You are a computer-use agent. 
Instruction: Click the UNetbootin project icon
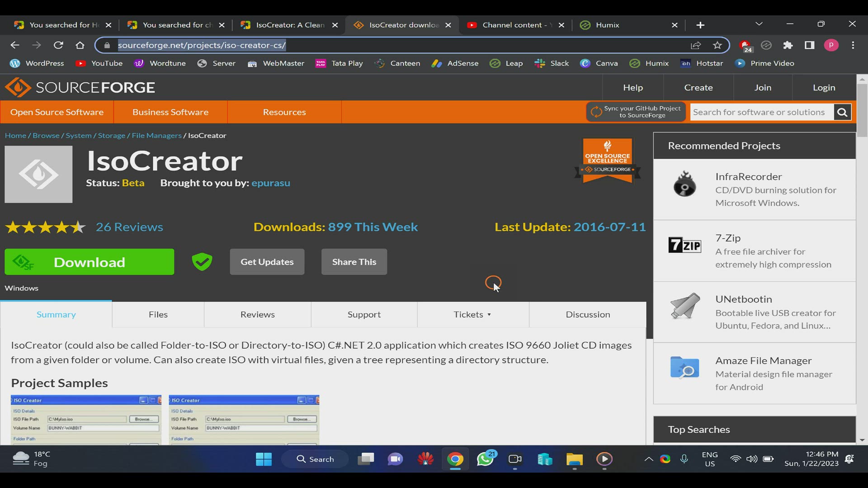(x=685, y=306)
